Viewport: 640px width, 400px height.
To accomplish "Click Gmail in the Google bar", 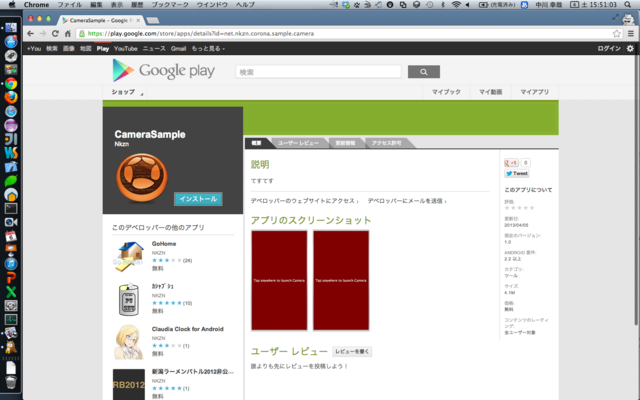I will 178,49.
